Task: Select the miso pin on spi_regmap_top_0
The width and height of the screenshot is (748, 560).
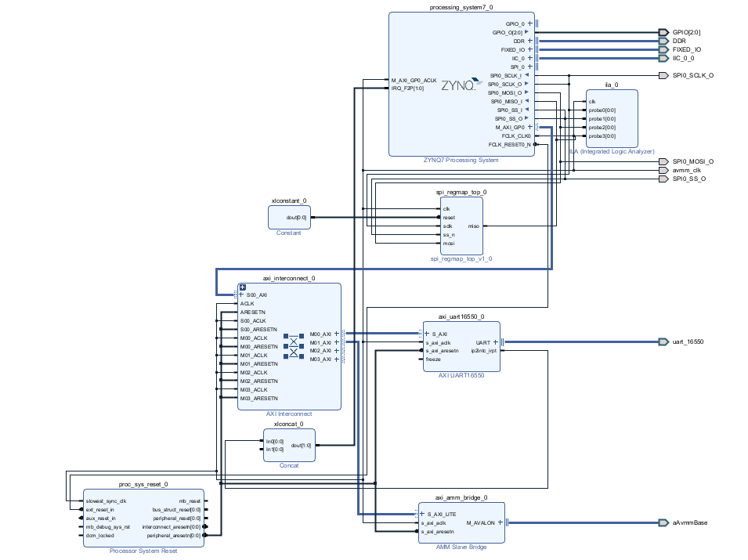Action: (x=473, y=226)
